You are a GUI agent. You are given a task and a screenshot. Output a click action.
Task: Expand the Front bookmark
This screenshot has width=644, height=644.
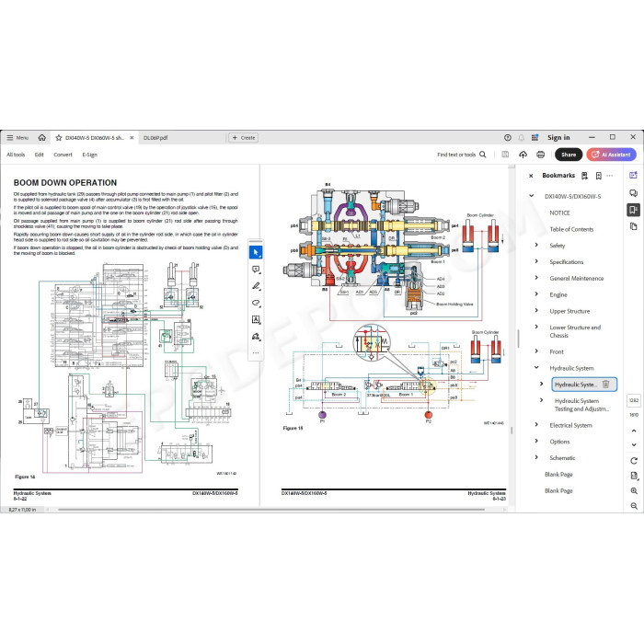(536, 351)
